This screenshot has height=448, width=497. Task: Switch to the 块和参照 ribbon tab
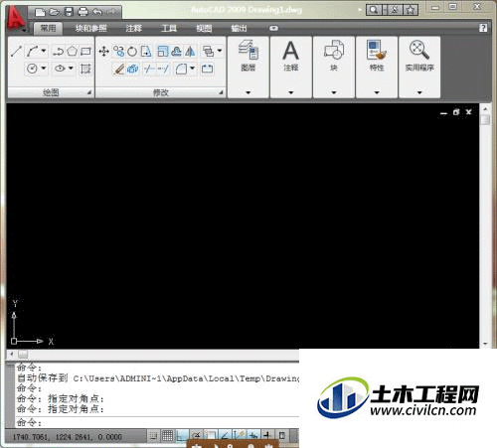pyautogui.click(x=90, y=29)
